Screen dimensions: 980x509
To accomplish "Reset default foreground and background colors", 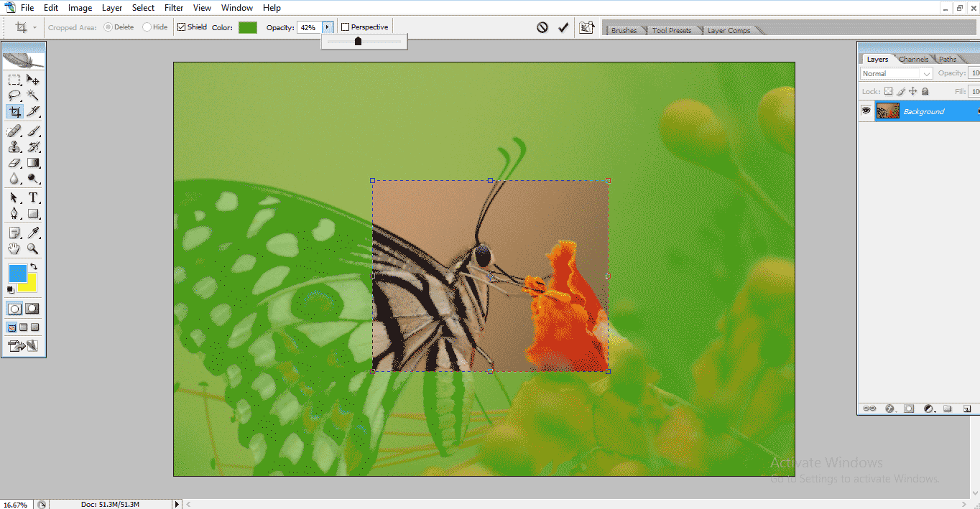I will pos(11,289).
